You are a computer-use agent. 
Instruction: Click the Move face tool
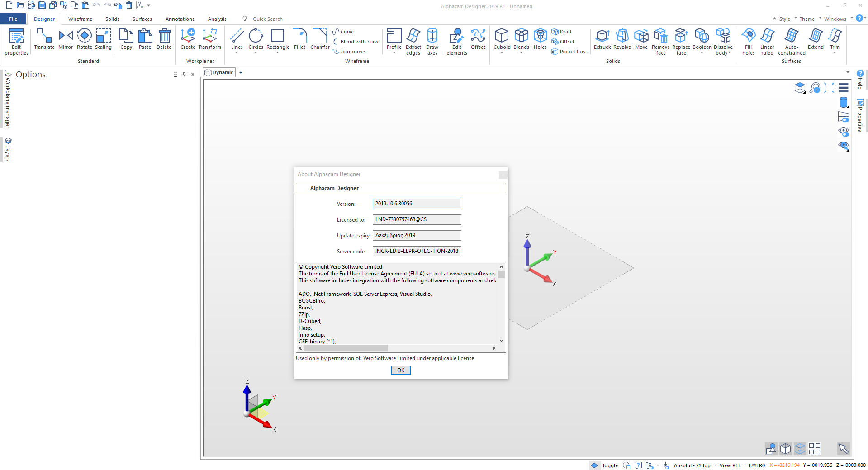click(x=641, y=39)
